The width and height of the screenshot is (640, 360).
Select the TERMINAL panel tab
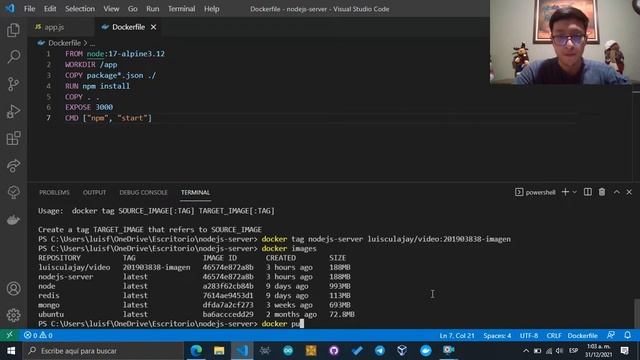coord(196,192)
